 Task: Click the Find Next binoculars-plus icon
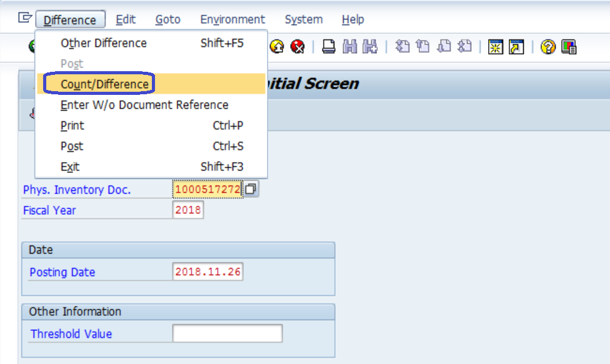370,47
